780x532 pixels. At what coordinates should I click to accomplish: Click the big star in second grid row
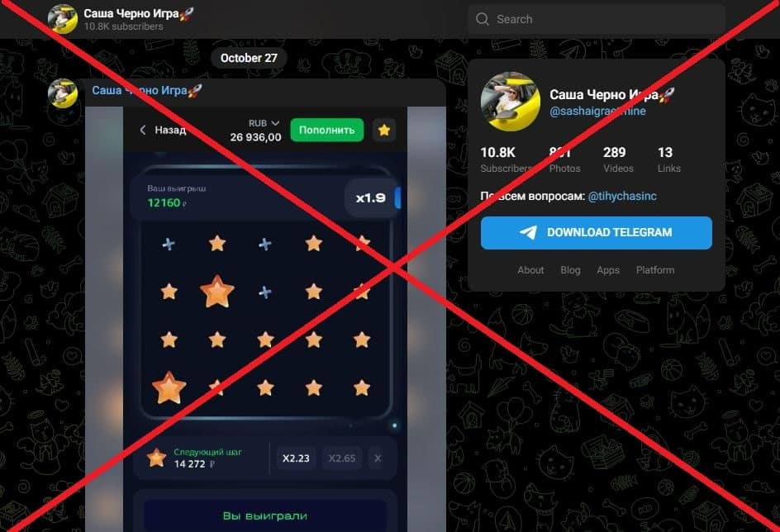pyautogui.click(x=216, y=292)
